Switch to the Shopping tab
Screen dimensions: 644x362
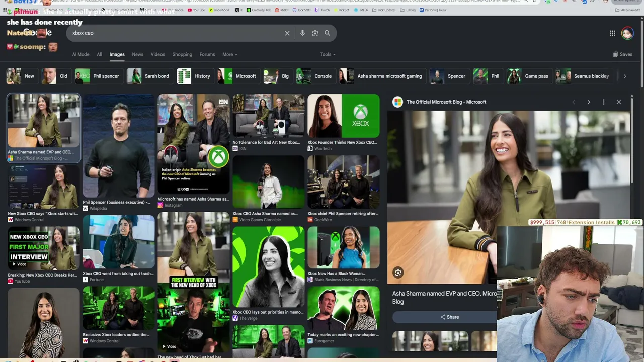tap(182, 54)
